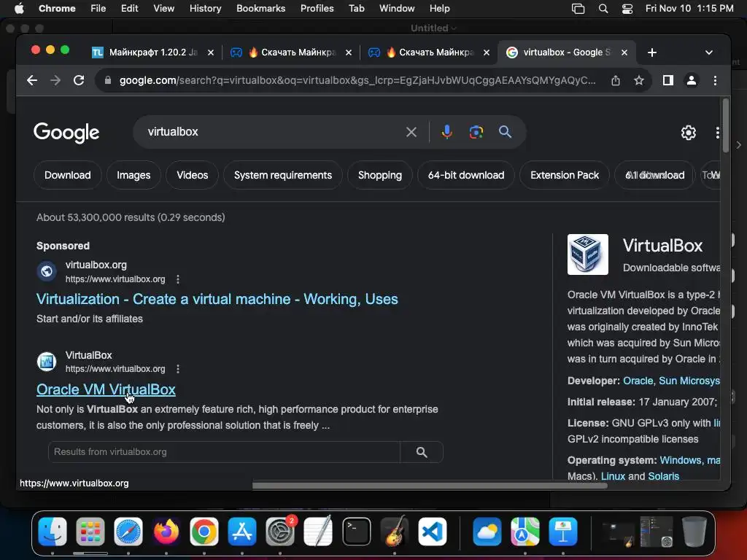Open a new tab with the plus button

pos(652,52)
